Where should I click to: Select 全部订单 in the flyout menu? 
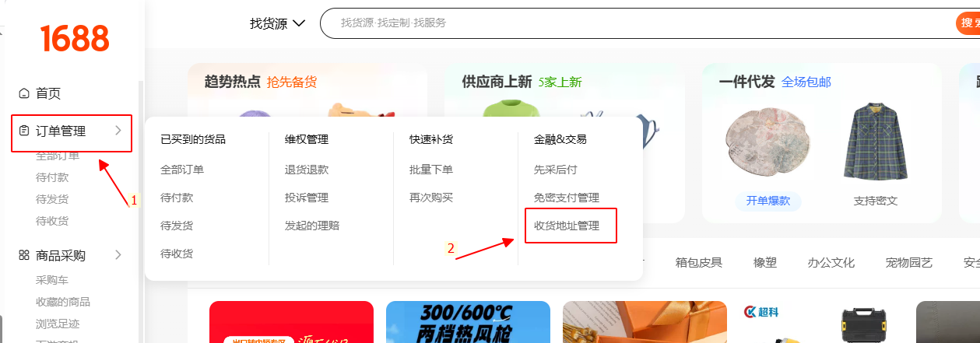182,169
